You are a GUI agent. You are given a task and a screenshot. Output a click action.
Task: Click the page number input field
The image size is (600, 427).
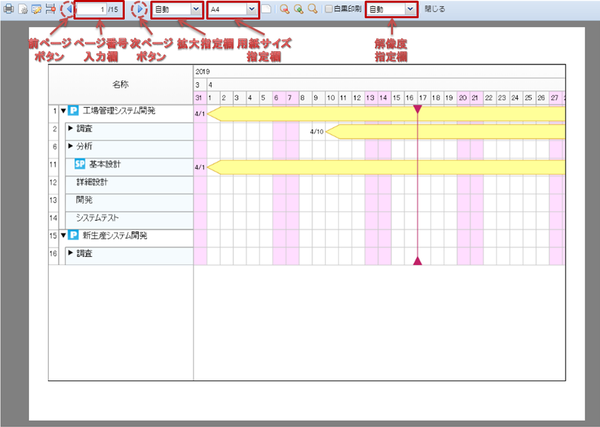(97, 9)
